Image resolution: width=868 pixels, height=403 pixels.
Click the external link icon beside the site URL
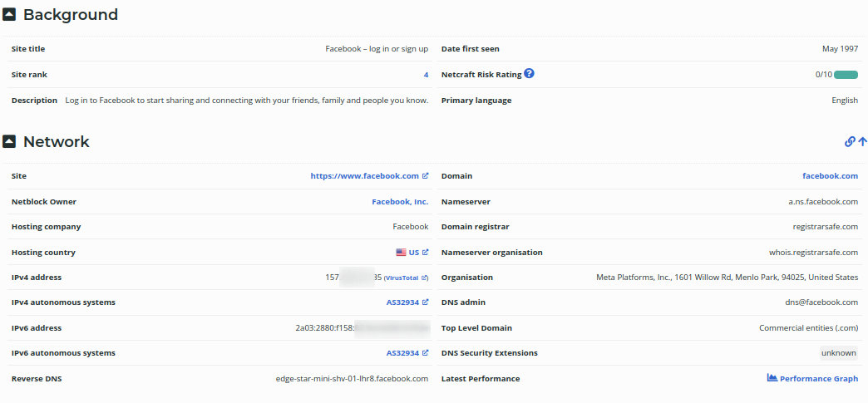coord(426,176)
